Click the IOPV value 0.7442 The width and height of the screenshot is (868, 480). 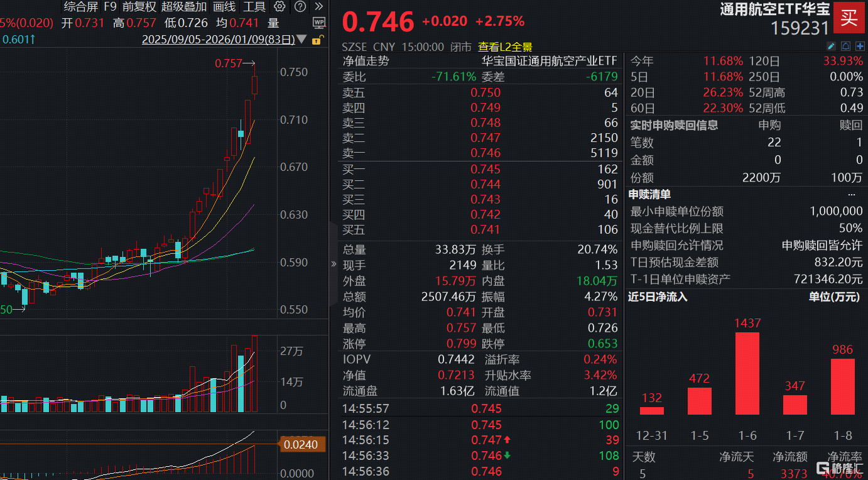tap(457, 359)
